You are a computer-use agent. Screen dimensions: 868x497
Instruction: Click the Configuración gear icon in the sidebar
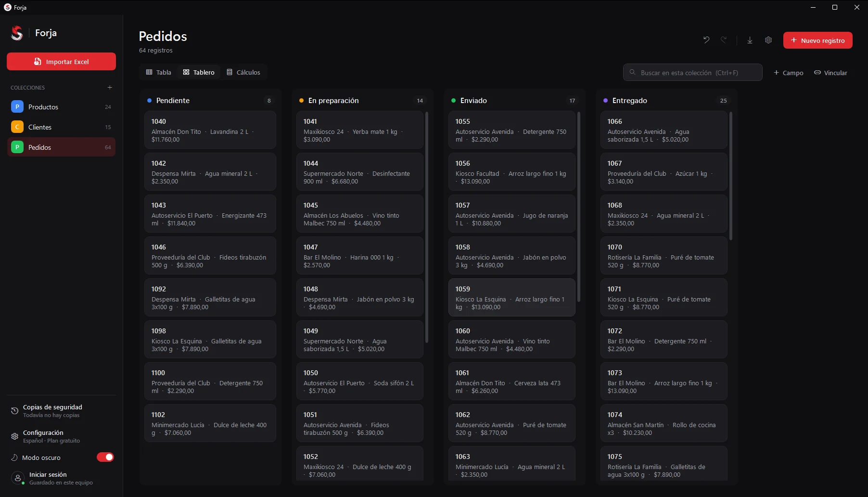pyautogui.click(x=14, y=436)
